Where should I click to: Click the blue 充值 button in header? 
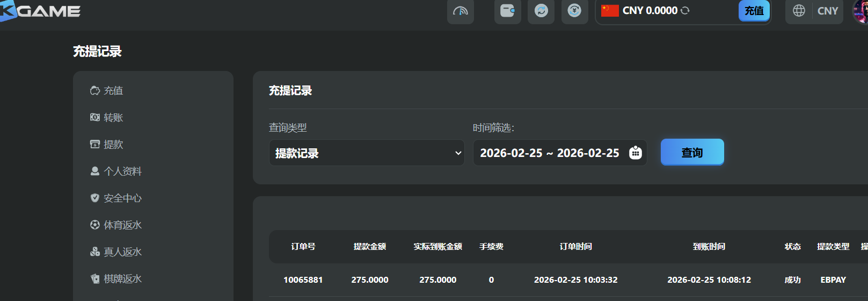754,11
